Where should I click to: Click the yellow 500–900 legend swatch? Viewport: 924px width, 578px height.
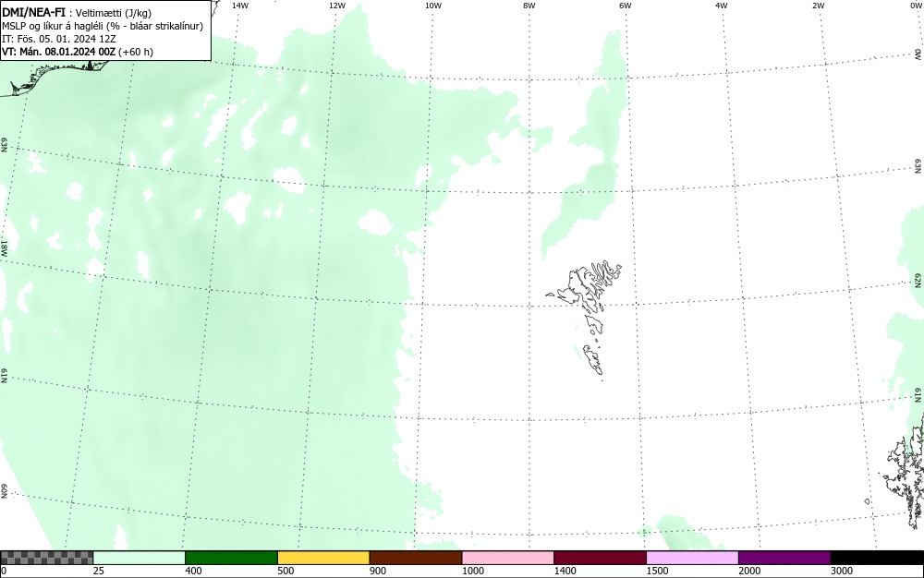coord(323,558)
